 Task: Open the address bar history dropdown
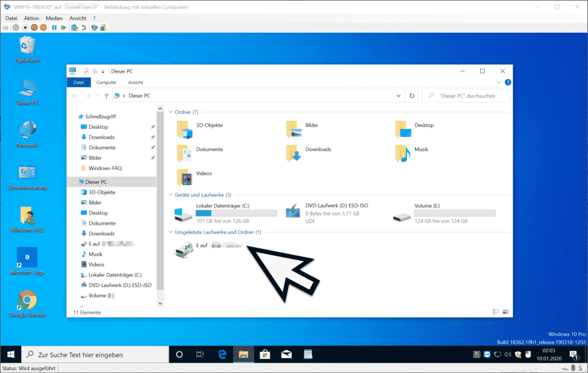coord(399,95)
